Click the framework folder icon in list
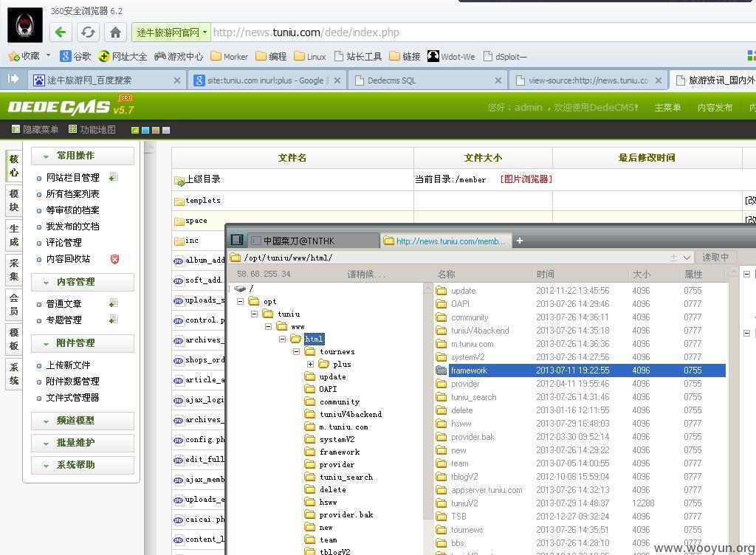Image resolution: width=756 pixels, height=555 pixels. 441,370
